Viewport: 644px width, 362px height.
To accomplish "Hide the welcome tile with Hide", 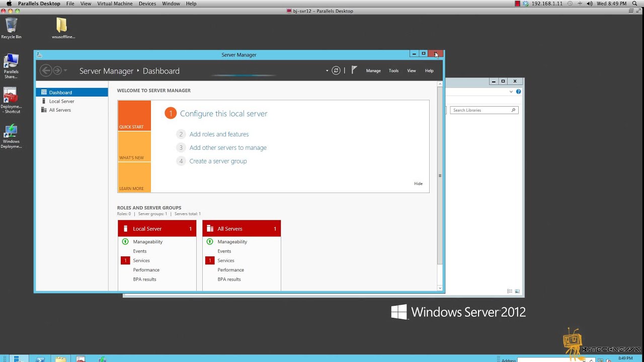I will coord(418,184).
